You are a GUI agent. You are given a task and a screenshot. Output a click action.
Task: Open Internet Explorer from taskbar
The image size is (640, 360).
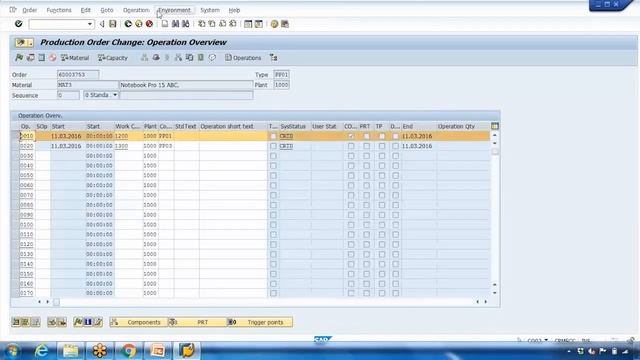[x=41, y=351]
